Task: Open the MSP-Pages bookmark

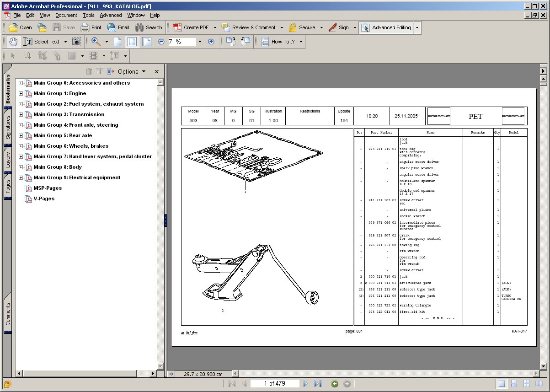Action: tap(47, 188)
